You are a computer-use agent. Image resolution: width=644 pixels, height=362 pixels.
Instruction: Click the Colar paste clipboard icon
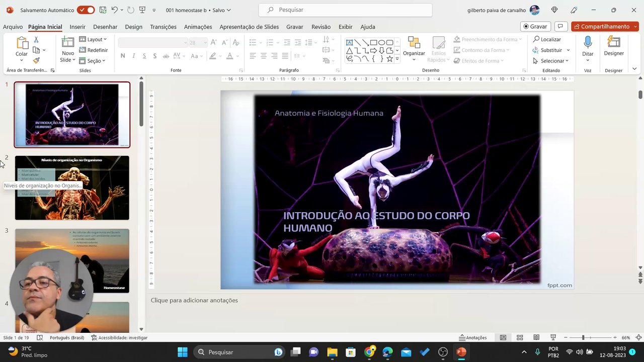pyautogui.click(x=22, y=44)
